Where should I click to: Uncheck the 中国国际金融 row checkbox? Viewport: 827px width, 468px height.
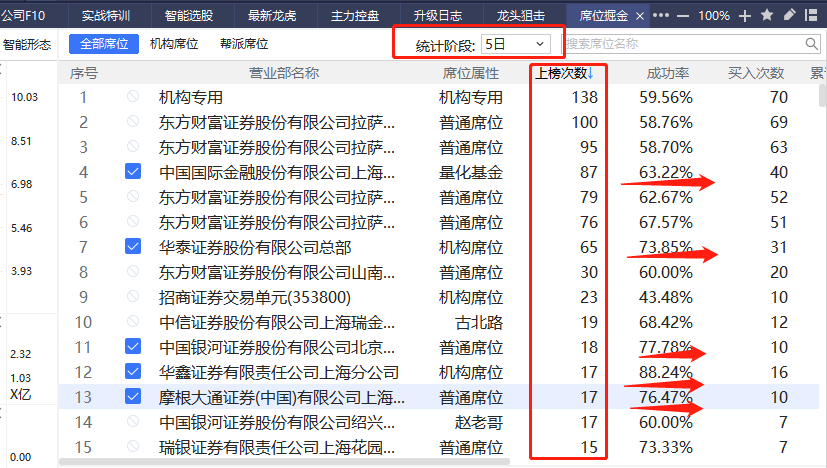pos(133,171)
